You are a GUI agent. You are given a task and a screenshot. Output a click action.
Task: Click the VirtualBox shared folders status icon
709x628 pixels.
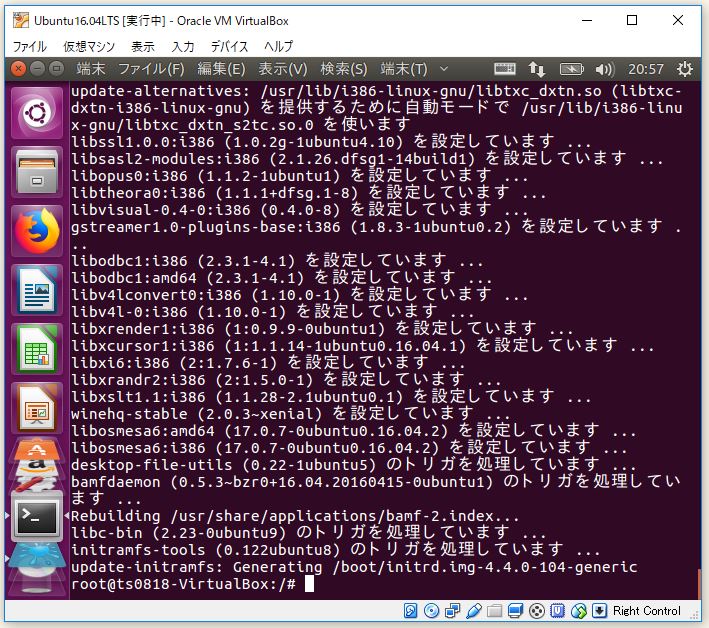point(494,611)
